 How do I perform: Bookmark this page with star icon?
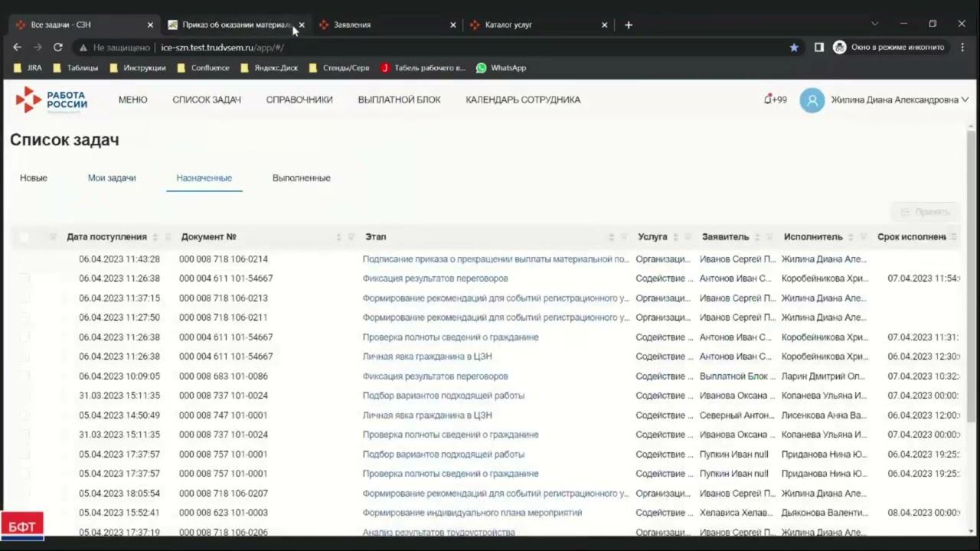coord(794,47)
